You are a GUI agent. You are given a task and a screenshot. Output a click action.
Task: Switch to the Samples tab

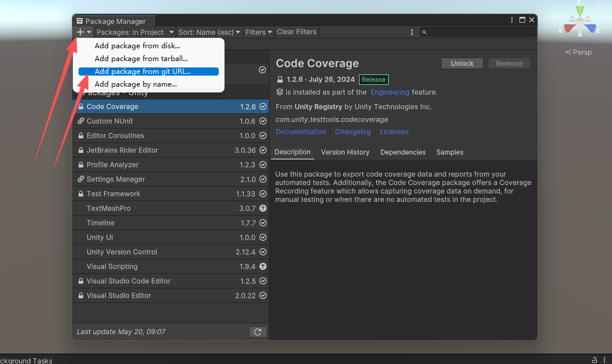450,152
